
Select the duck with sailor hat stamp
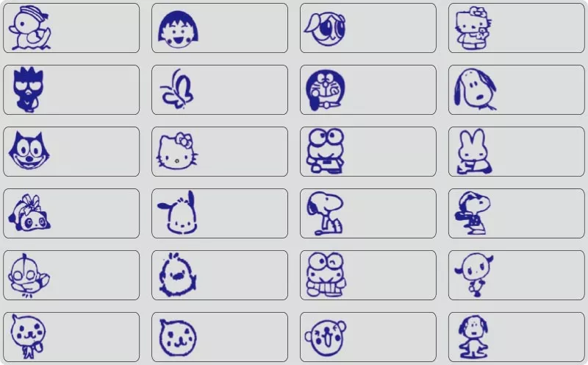point(30,28)
